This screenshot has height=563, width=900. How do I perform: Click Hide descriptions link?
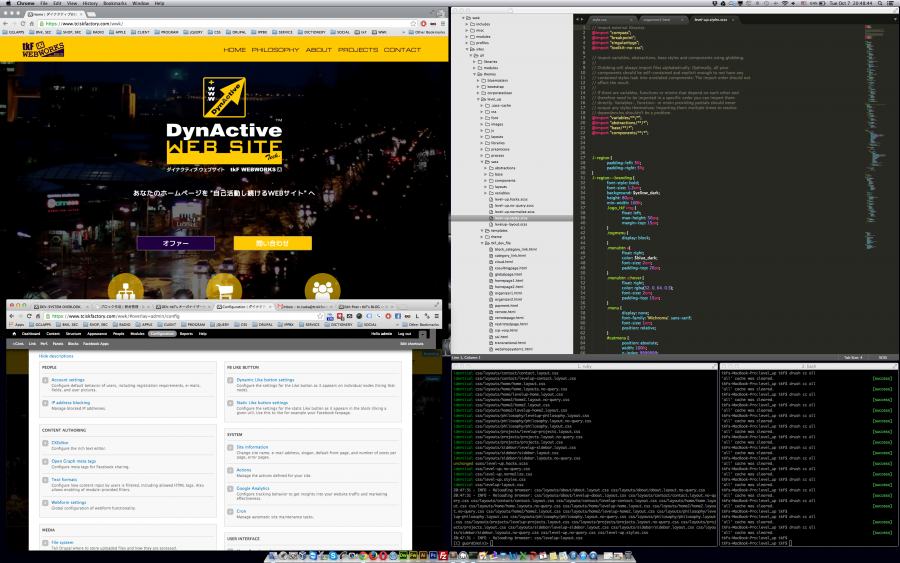[x=56, y=356]
